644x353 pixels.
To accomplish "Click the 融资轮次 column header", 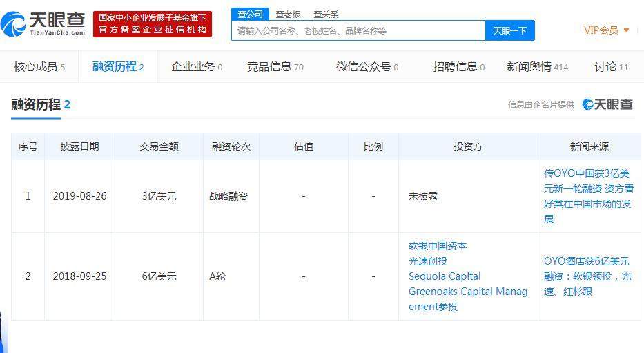I will pos(231,146).
